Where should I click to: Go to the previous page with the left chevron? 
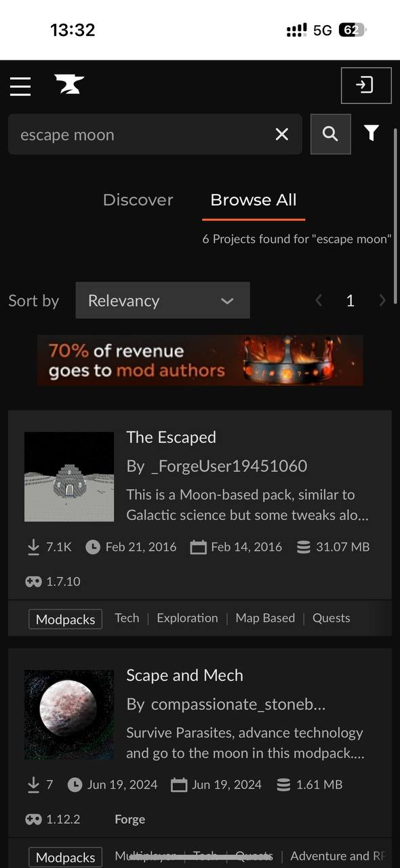[x=318, y=300]
